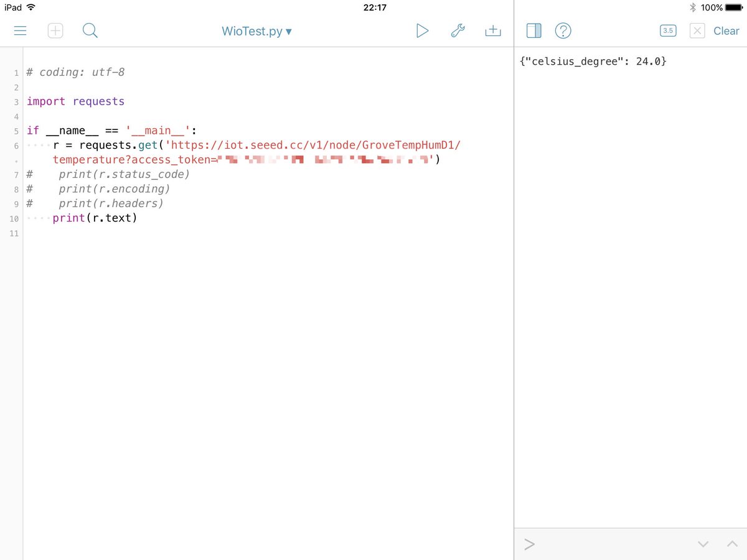
Task: Select line number 10 in the gutter
Action: 14,218
